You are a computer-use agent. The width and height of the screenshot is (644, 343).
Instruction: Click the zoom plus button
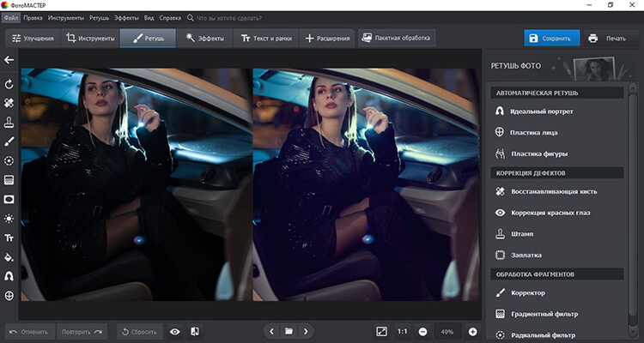pyautogui.click(x=472, y=331)
